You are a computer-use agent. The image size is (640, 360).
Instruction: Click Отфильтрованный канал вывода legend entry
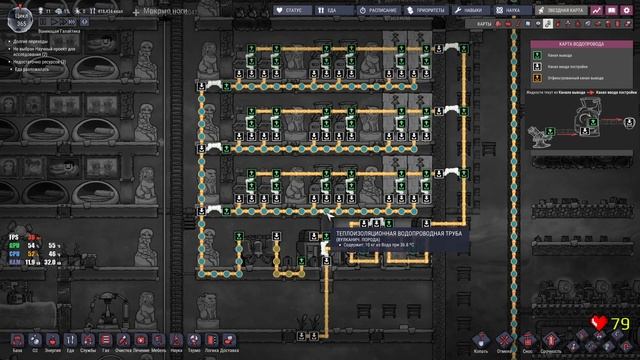click(x=576, y=78)
